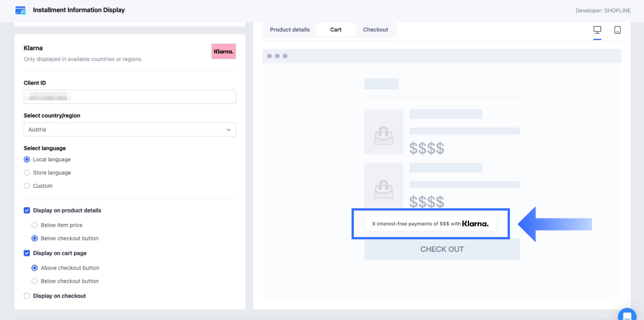644x320 pixels.
Task: Click the Installment Information Display app icon
Action: pos(20,10)
